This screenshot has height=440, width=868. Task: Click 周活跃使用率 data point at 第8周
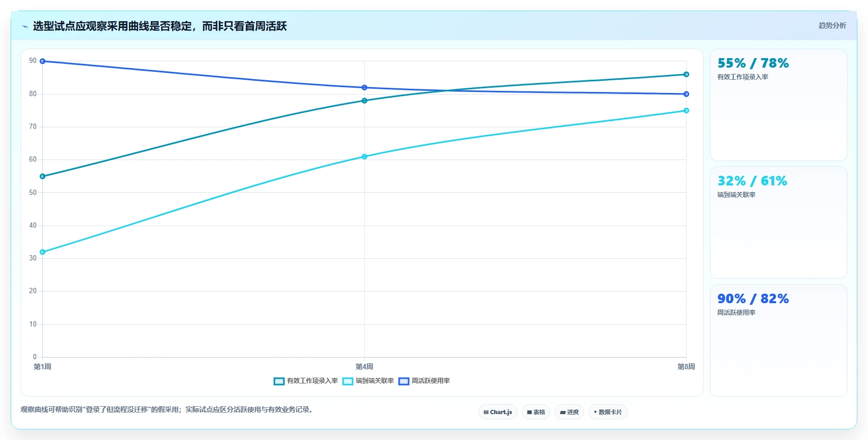tap(686, 94)
